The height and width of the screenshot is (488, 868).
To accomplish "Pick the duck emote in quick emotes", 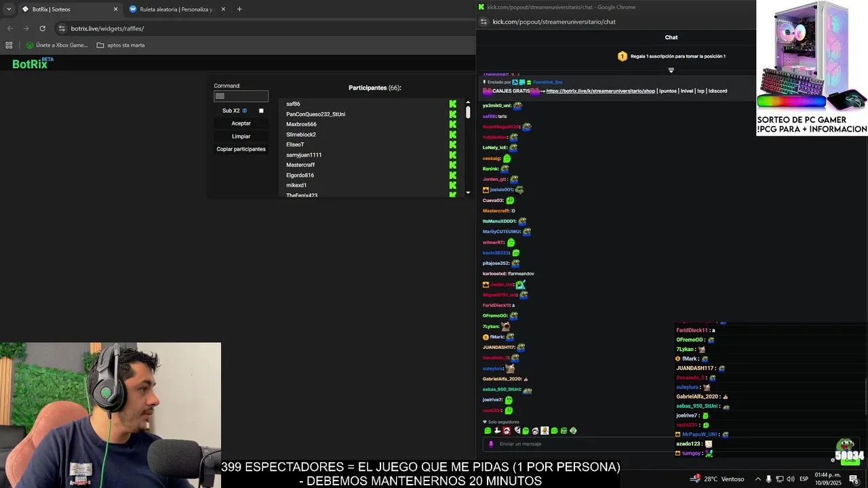I will 497,431.
